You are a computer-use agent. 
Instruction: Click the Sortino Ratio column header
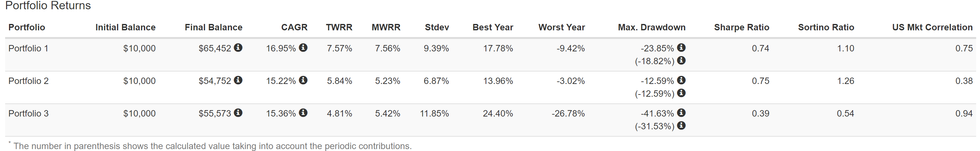point(826,27)
